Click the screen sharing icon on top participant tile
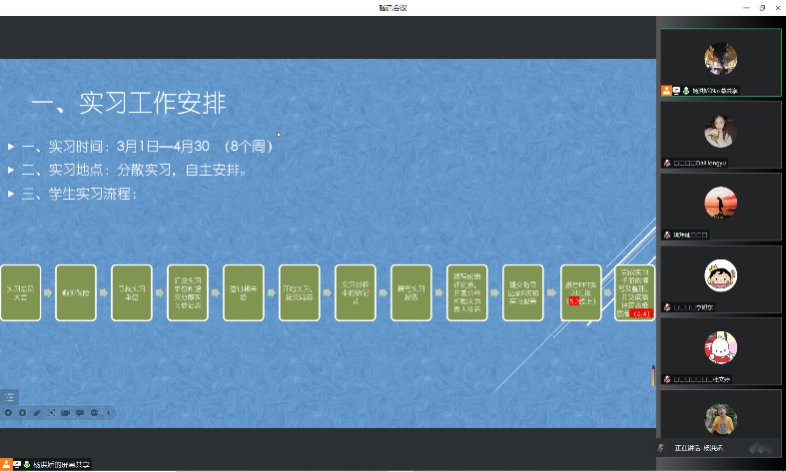The width and height of the screenshot is (786, 472). [676, 90]
